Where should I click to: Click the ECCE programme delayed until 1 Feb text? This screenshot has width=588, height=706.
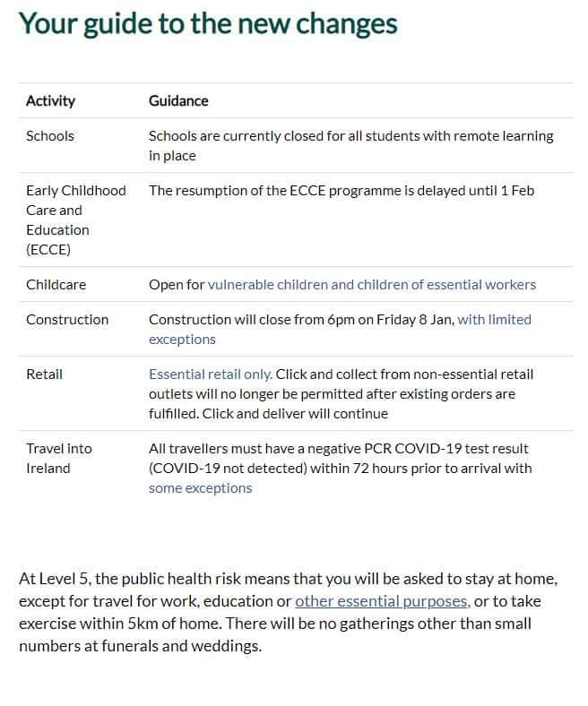pos(342,191)
